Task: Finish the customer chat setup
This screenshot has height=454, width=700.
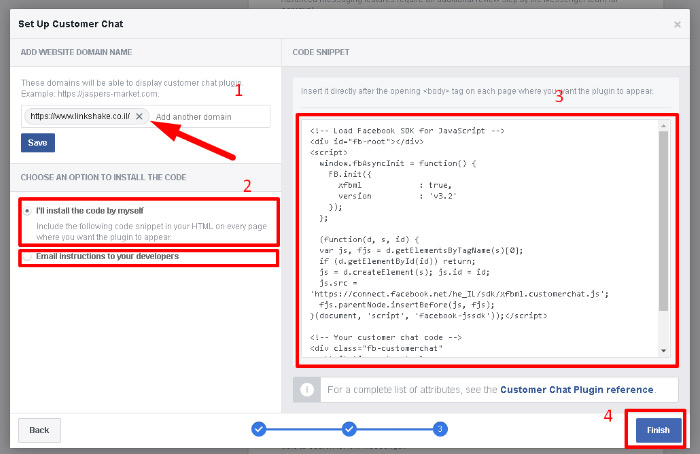Action: tap(658, 430)
